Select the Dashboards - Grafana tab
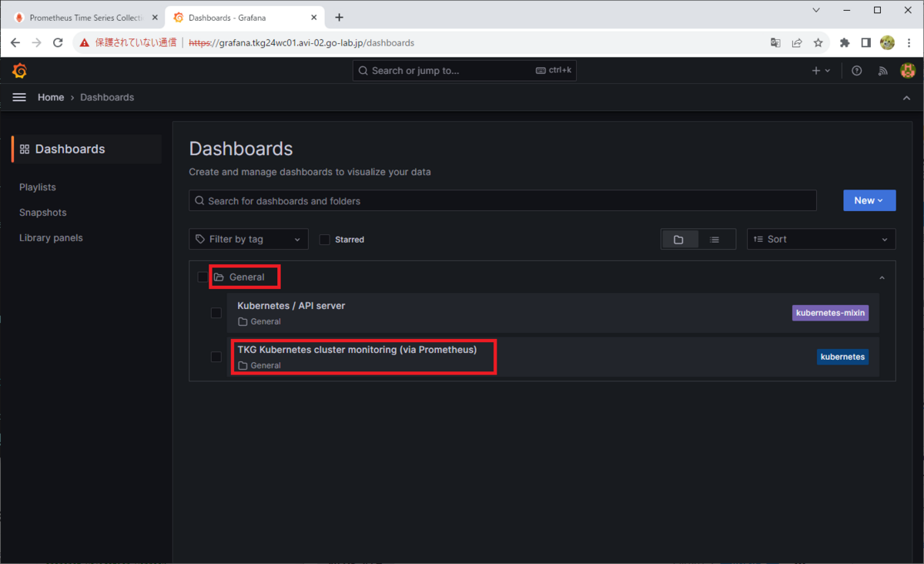 point(245,18)
